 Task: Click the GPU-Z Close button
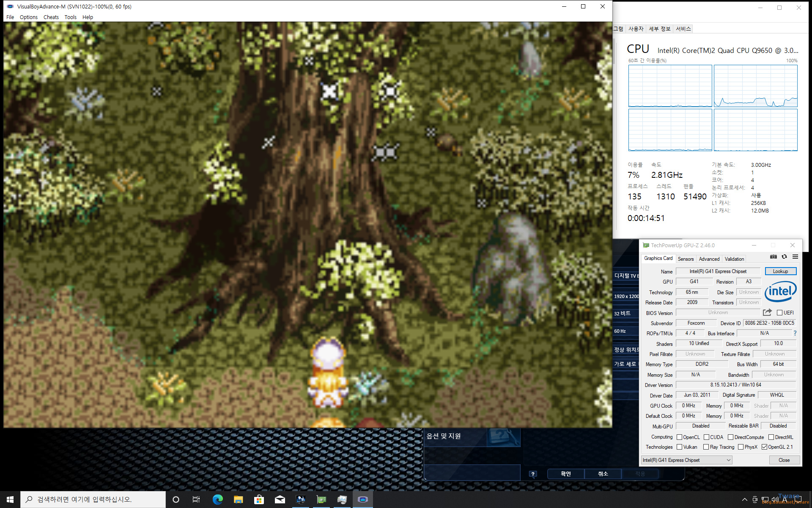[x=784, y=460]
